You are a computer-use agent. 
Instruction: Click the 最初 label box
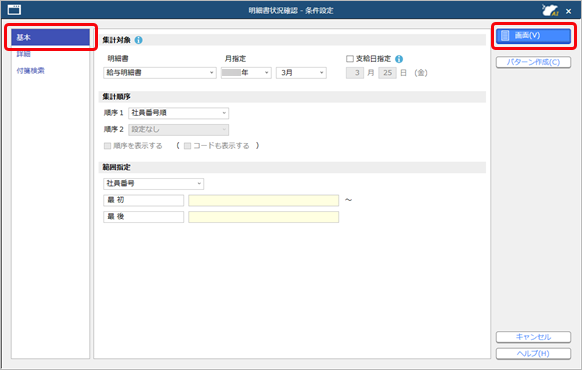144,200
